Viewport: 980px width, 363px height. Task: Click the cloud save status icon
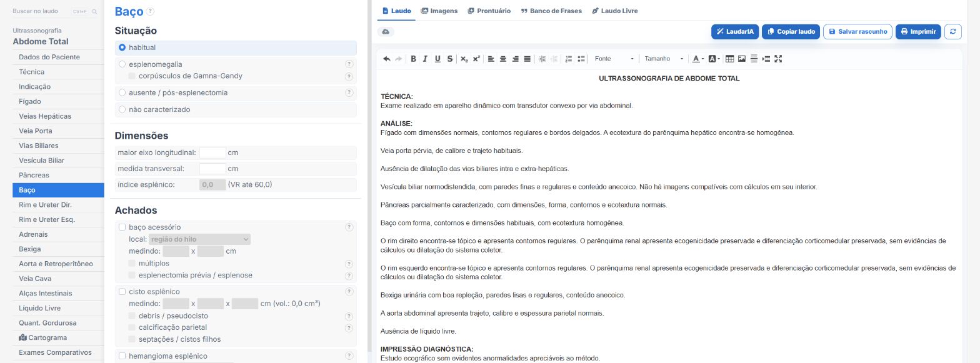click(x=386, y=31)
